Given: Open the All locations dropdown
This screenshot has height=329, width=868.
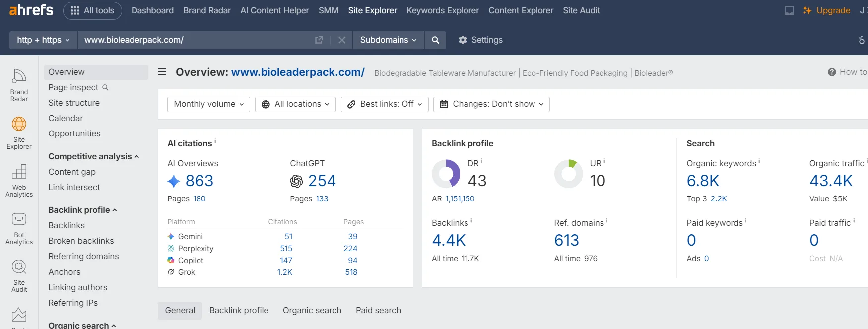Looking at the screenshot, I should coord(295,104).
